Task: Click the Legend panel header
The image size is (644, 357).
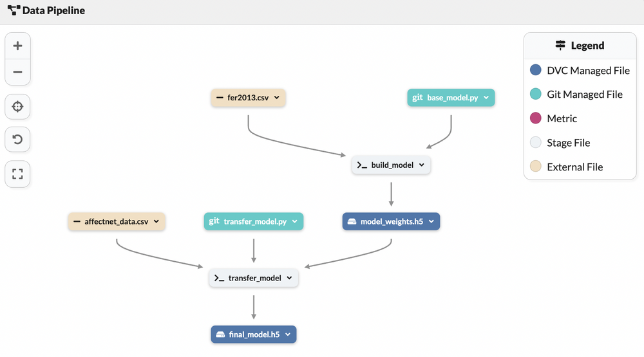Action: 580,46
